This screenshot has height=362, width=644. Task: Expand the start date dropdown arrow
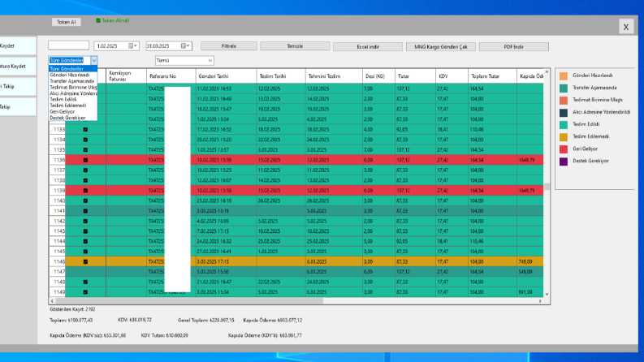pyautogui.click(x=136, y=46)
